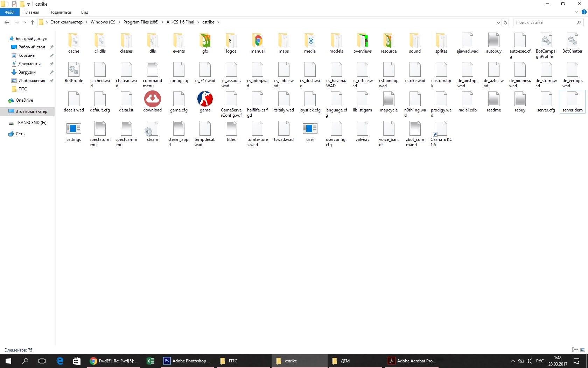Select the autobuy text file
Image resolution: width=588 pixels, height=368 pixels.
click(x=493, y=43)
